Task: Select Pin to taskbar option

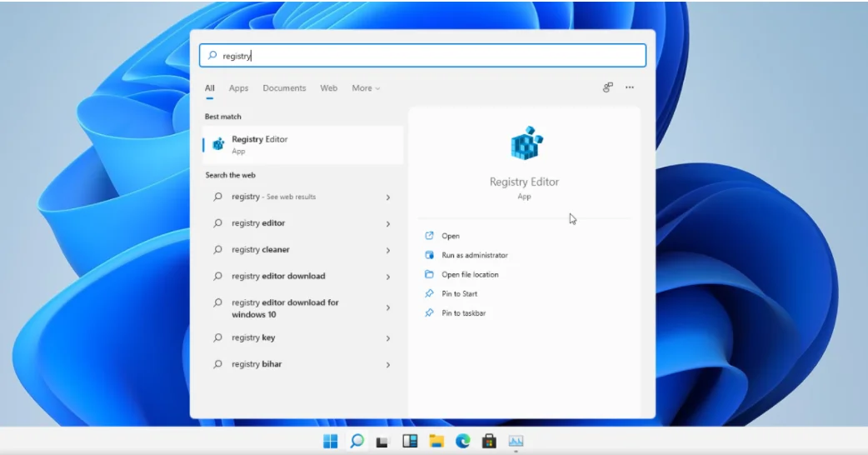Action: (463, 313)
